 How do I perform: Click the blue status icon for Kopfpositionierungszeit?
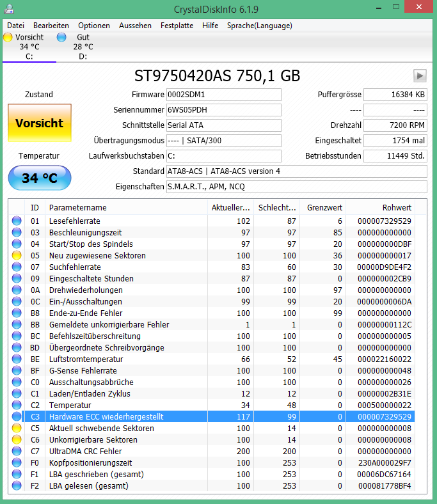pyautogui.click(x=17, y=463)
